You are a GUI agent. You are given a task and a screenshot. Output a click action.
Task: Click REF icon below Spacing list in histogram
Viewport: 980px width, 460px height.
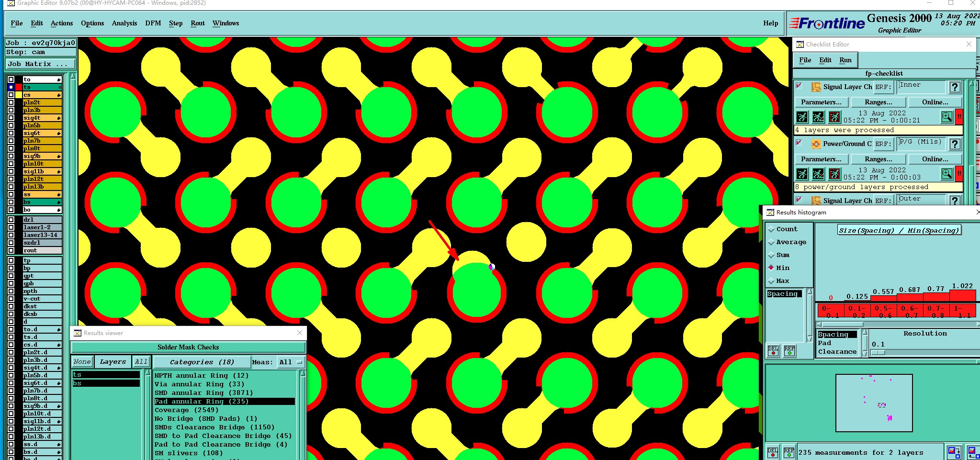tap(789, 351)
